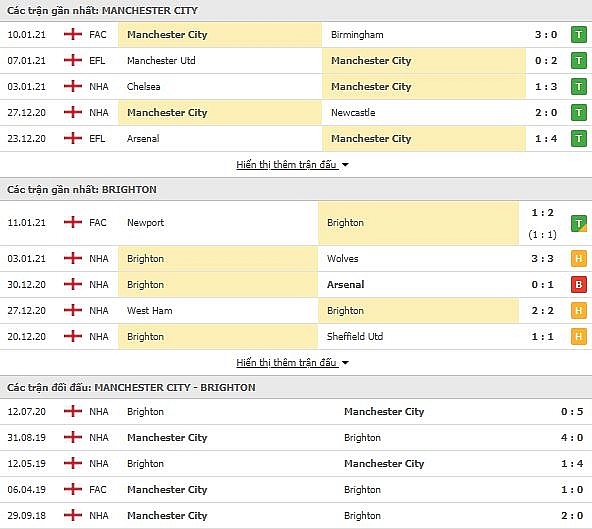592x529 pixels.
Task: Select the 0:5 head-to-head score
Action: click(572, 412)
